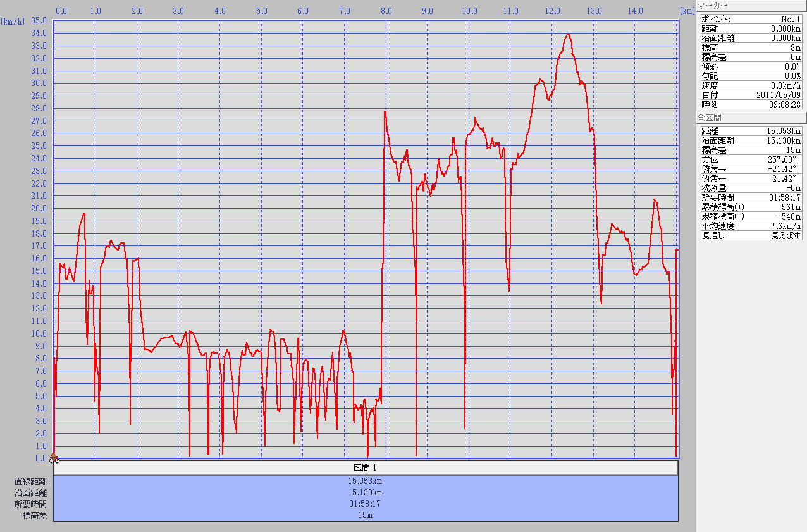Click the 標高差 15m value in section table
Image resolution: width=807 pixels, height=532 pixels.
click(x=366, y=516)
